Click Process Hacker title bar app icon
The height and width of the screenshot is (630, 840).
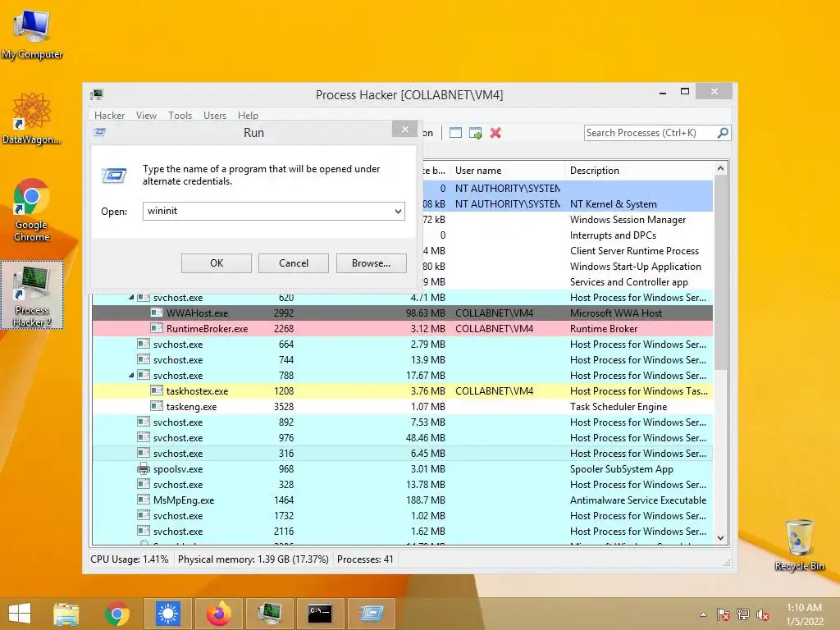tap(97, 95)
